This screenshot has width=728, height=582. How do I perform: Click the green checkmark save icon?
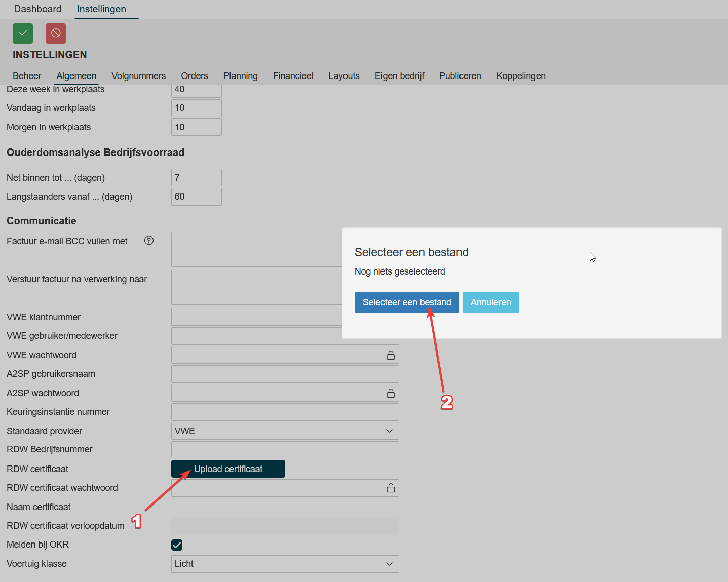(x=23, y=33)
